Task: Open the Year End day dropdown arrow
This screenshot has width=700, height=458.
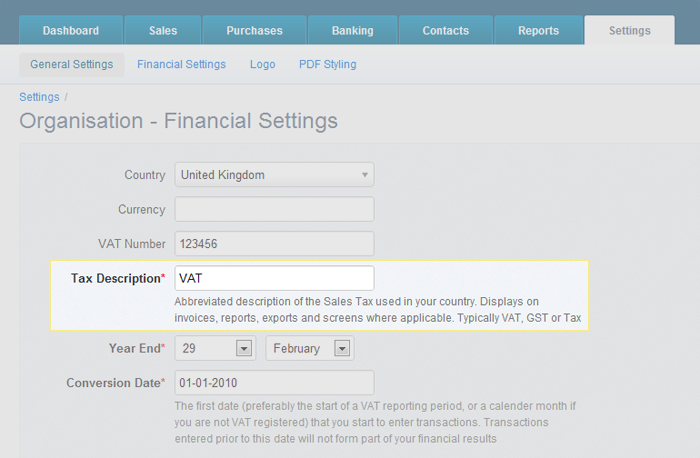Action: (x=244, y=348)
